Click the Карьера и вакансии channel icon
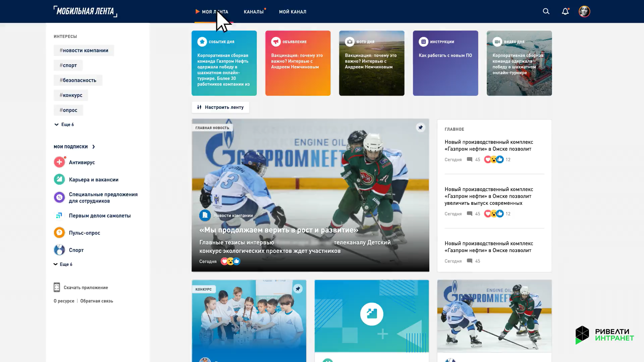The height and width of the screenshot is (362, 644). 59,179
